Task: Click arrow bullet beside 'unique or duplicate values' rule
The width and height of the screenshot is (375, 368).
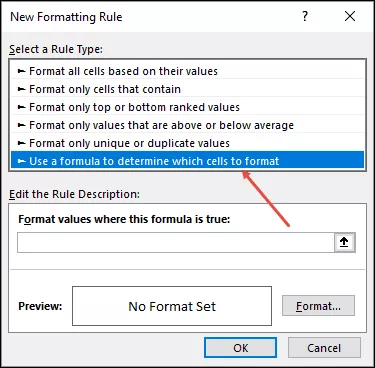Action: click(21, 143)
